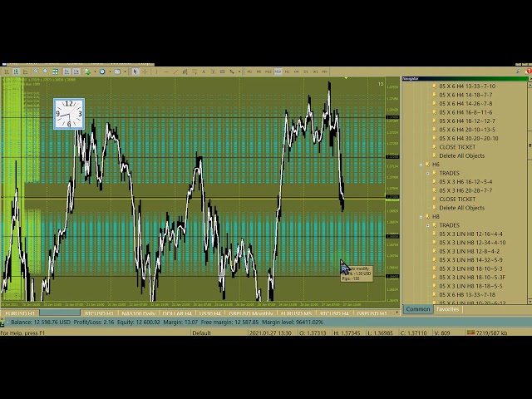Switch to the Favorites tab

447,309
